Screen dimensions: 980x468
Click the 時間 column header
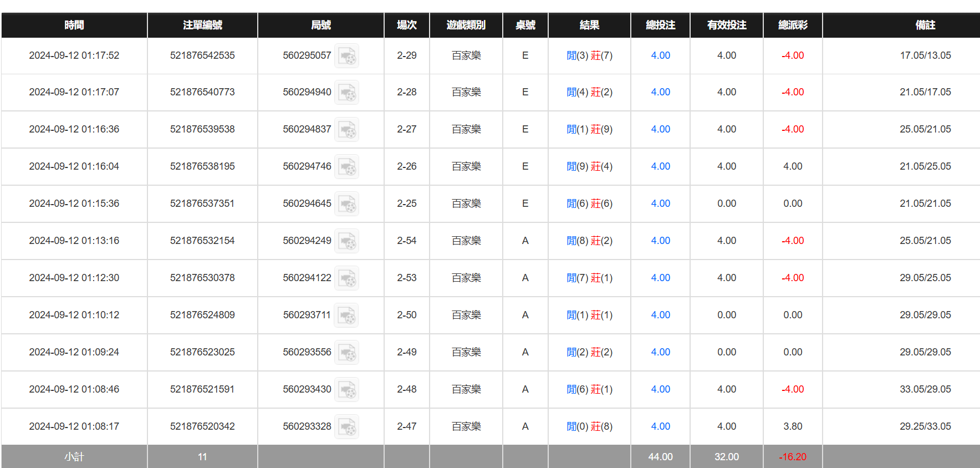coord(74,25)
